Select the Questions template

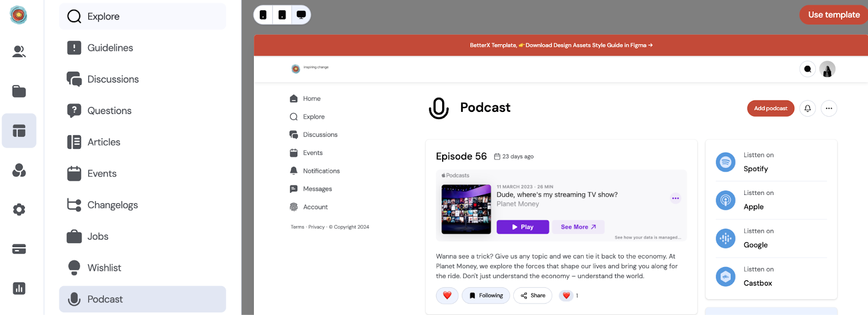(143, 111)
